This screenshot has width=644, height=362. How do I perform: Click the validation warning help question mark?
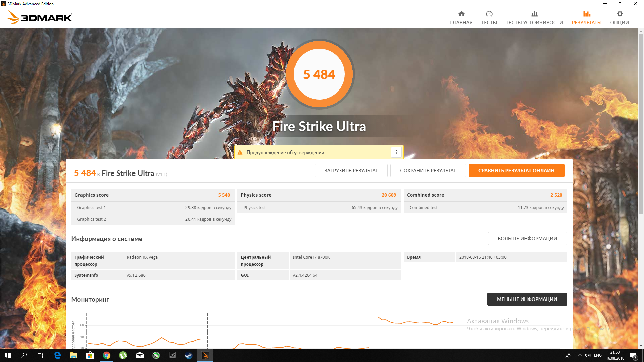click(x=396, y=152)
